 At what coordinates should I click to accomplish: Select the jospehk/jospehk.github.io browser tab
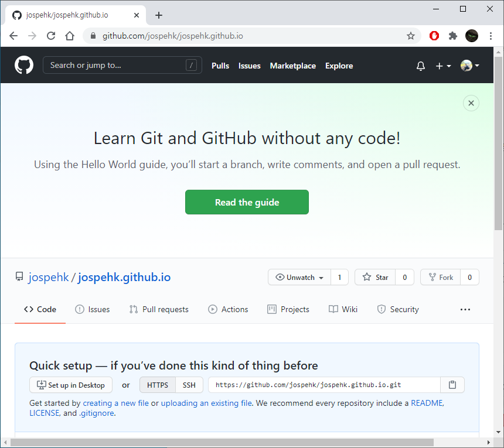pyautogui.click(x=76, y=15)
